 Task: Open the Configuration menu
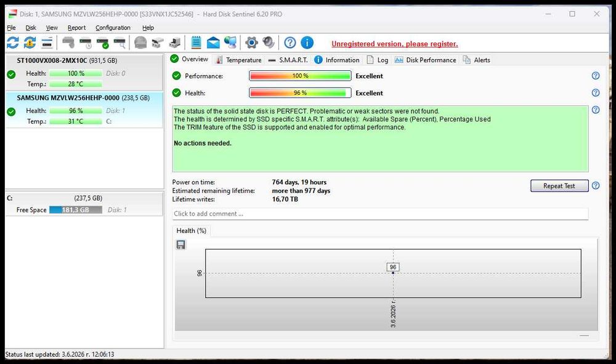point(113,28)
